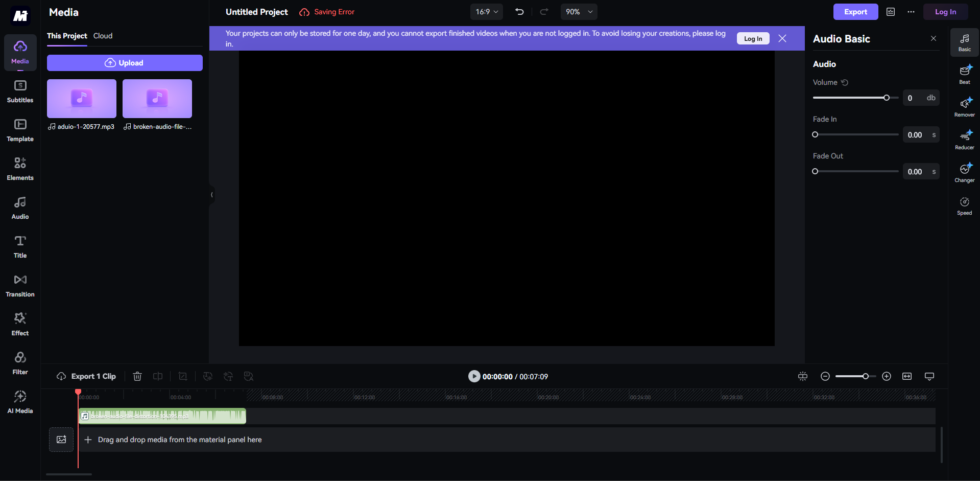Open the Elements panel in the sidebar
This screenshot has width=980, height=481.
(20, 170)
